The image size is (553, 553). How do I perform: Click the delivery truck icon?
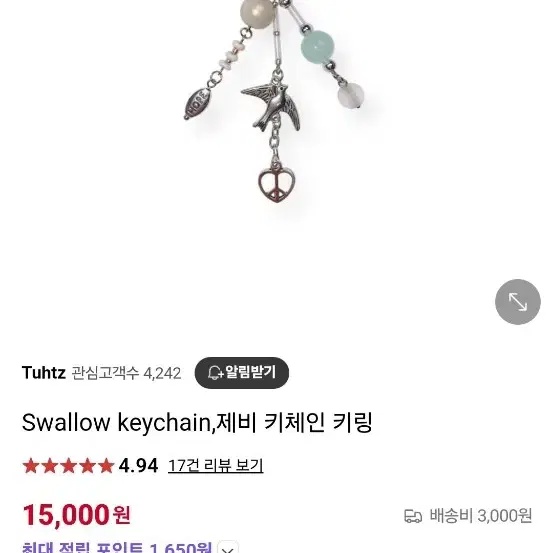click(x=413, y=516)
